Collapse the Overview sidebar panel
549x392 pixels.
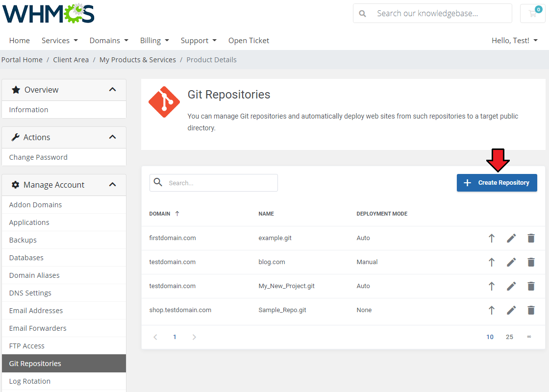point(112,90)
